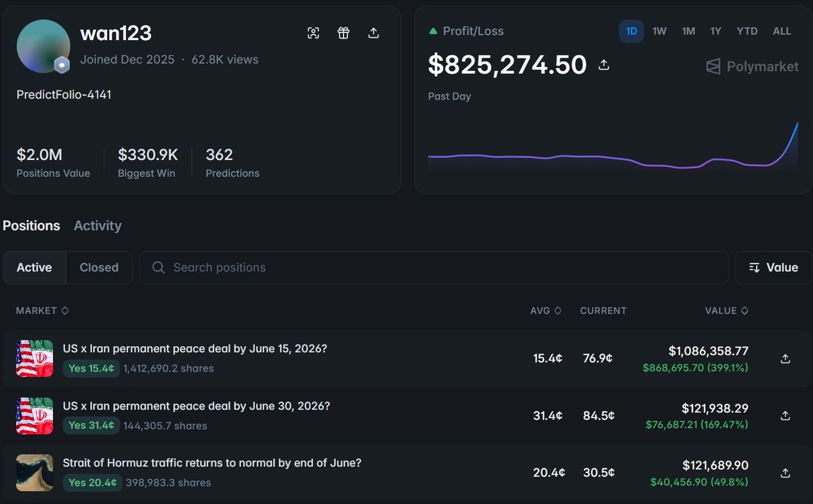This screenshot has width=813, height=504.
Task: Click the share icon next to gift icon
Action: tap(373, 33)
